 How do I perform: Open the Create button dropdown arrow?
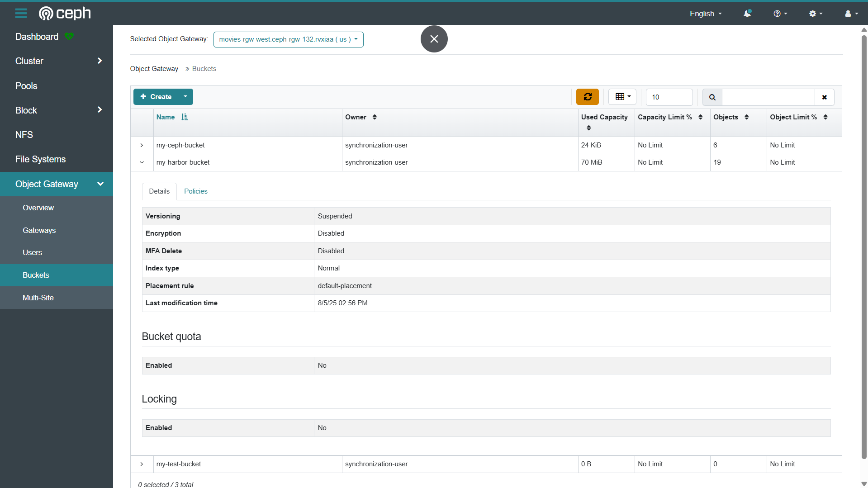[x=185, y=97]
